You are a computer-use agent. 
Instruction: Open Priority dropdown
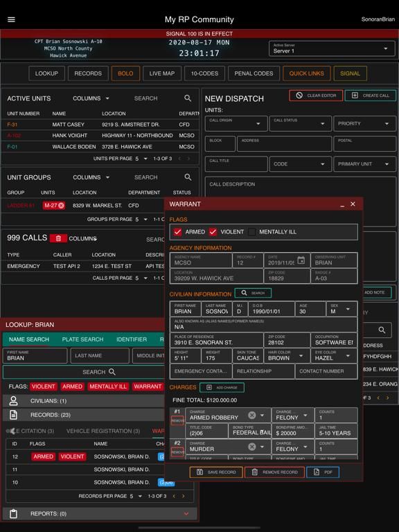[365, 123]
